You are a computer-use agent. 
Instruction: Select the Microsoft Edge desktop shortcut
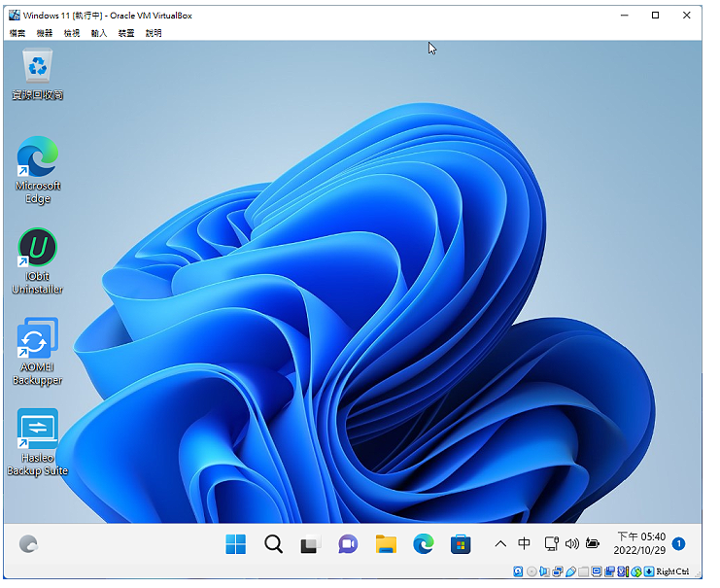click(38, 170)
